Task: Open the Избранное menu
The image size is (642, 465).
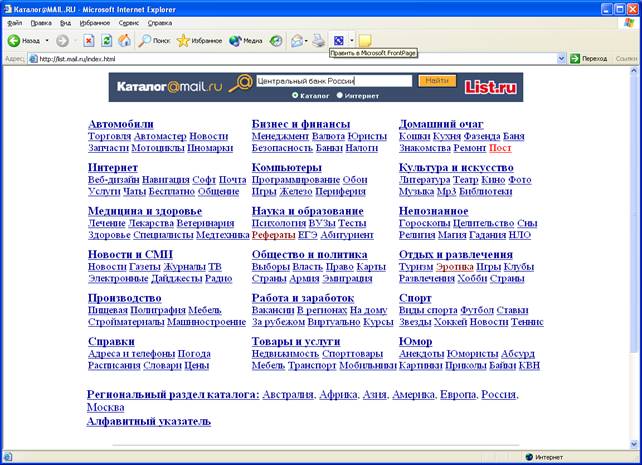Action: pyautogui.click(x=95, y=23)
